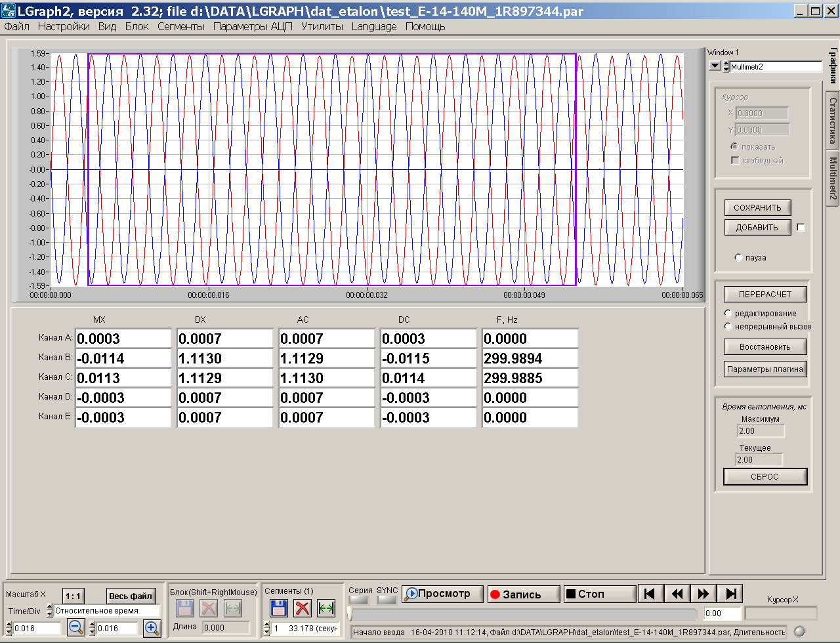Click the segment number stepper arrows
The height and width of the screenshot is (643, 840).
[x=266, y=629]
